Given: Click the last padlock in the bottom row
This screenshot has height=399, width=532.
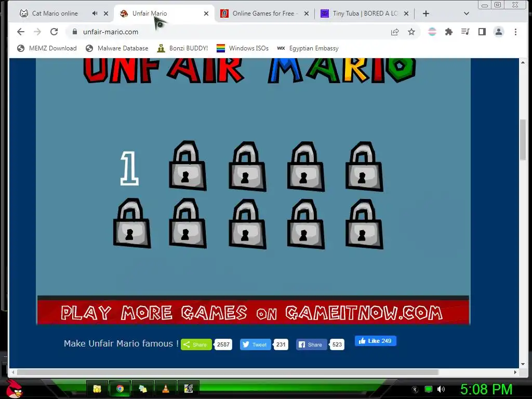Looking at the screenshot, I should [364, 224].
